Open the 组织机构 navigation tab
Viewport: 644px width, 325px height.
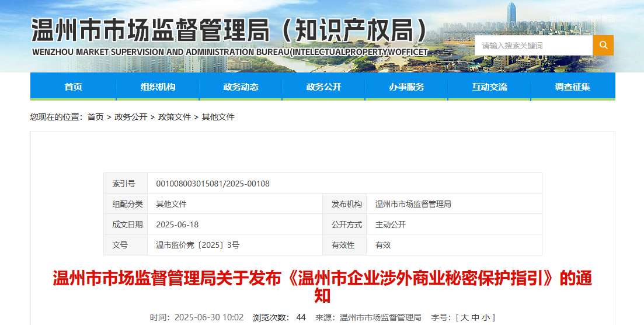(158, 87)
